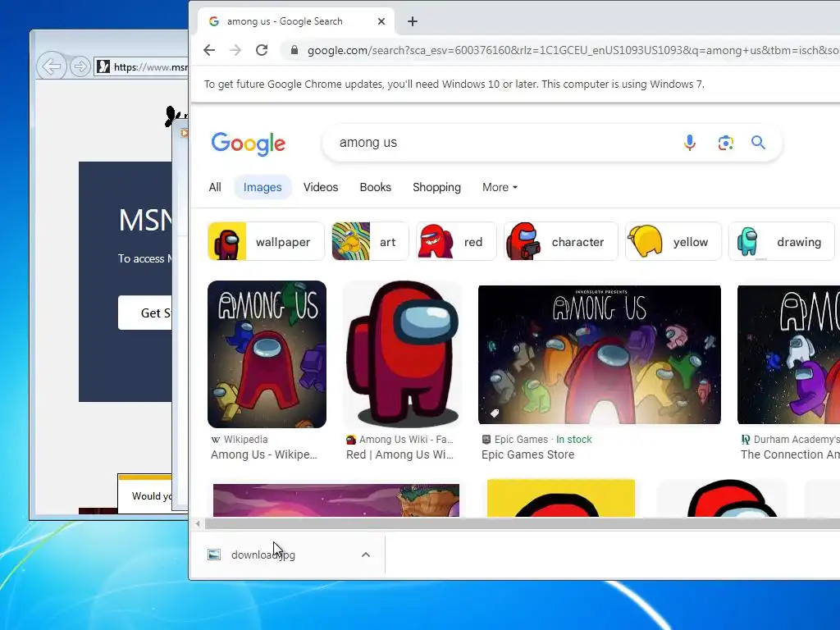Click forward arrow in Internet Explorer window

(80, 66)
